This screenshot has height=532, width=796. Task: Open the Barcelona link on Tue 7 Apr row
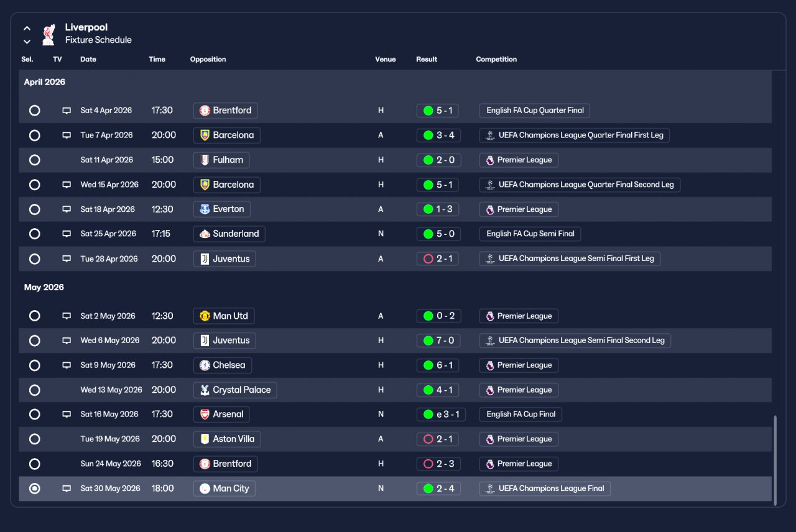pos(226,135)
